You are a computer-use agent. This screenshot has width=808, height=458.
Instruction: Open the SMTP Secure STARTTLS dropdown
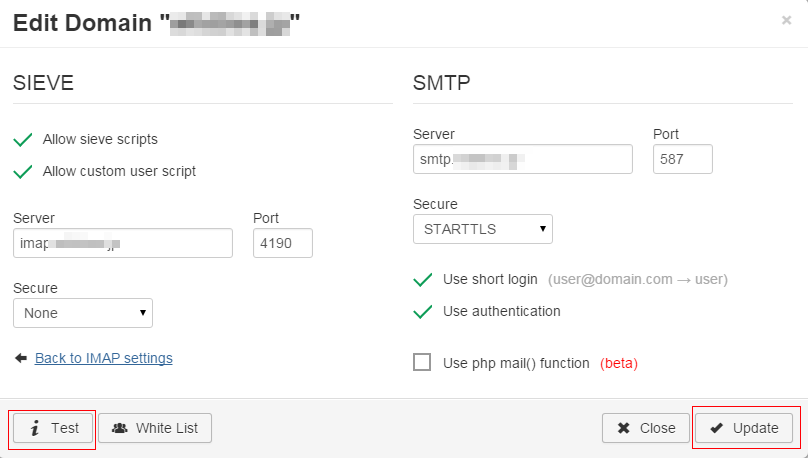click(483, 229)
